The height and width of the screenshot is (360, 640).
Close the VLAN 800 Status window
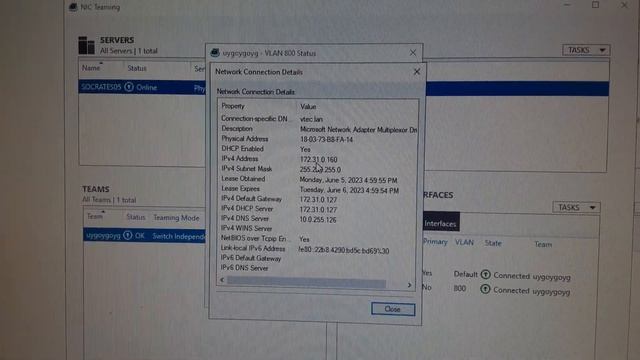point(413,53)
